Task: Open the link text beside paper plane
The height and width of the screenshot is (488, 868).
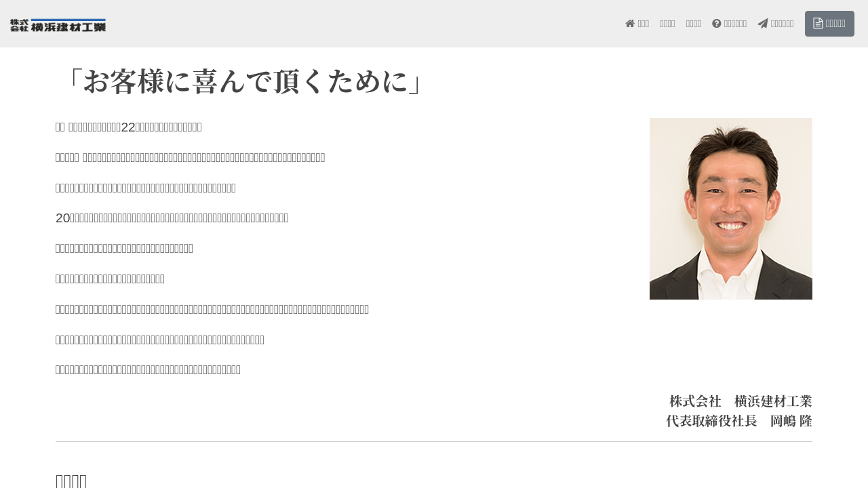Action: click(782, 24)
